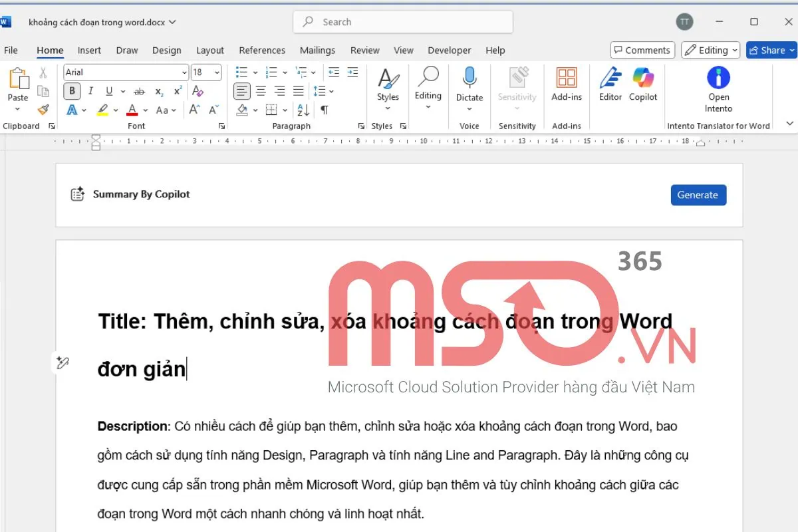Toggle Bold formatting off
Screen dimensions: 798x532
pyautogui.click(x=72, y=91)
